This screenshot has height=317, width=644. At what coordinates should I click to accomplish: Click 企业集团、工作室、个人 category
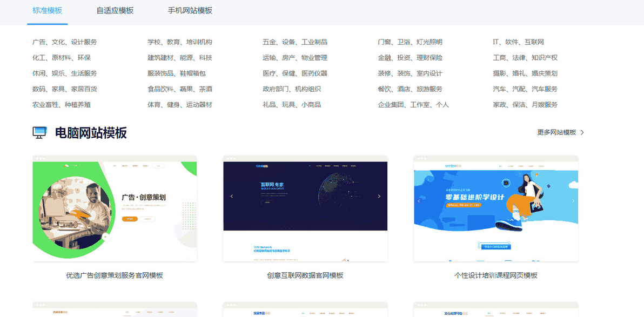(413, 104)
